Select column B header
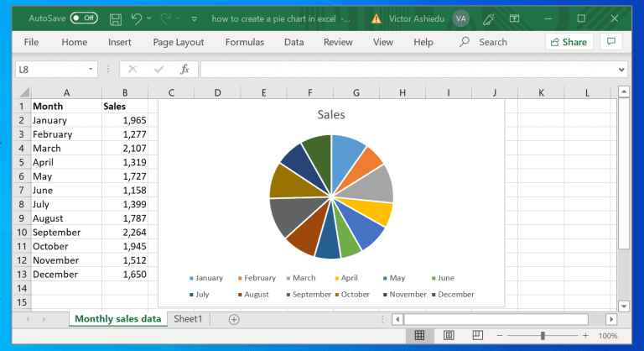Screen dimensions: 644x351 125,92
